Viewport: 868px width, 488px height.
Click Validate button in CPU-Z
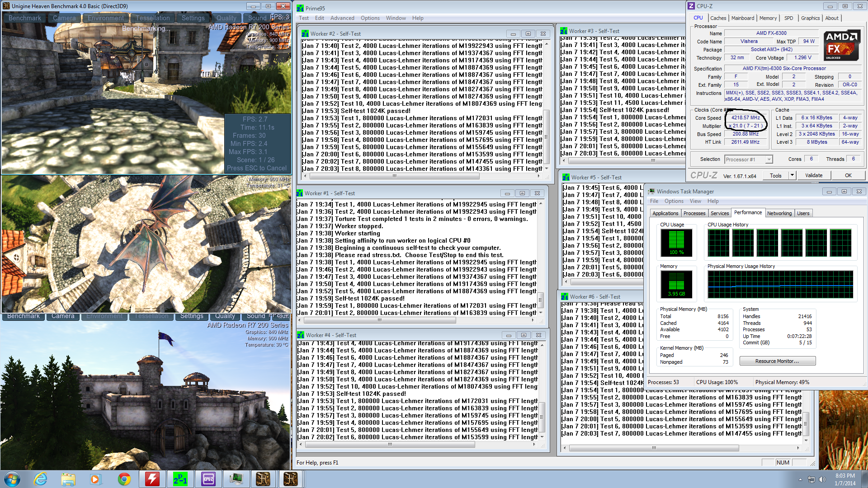pos(814,175)
